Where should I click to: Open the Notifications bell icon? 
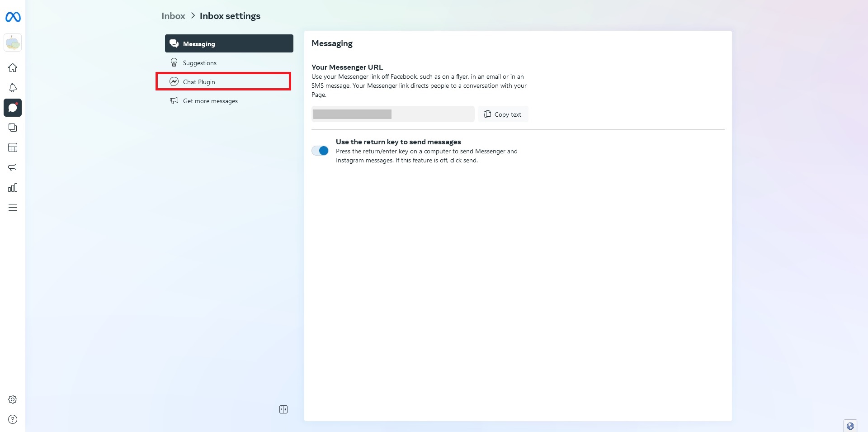pos(13,88)
